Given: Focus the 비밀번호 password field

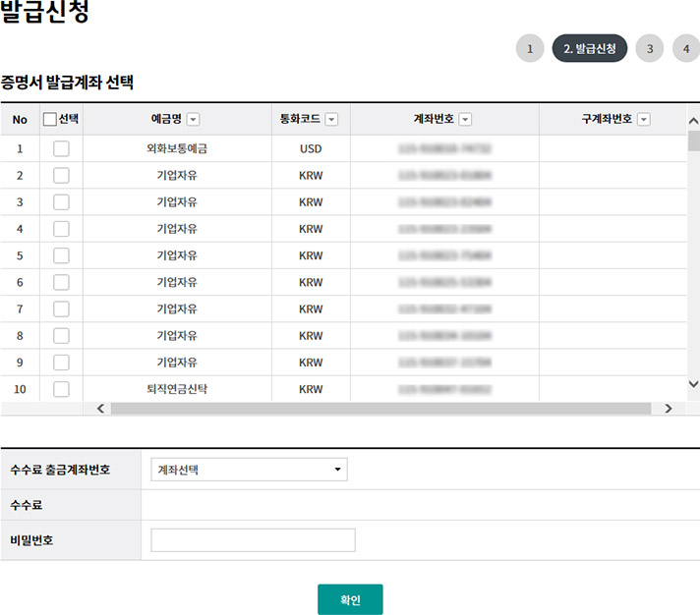Looking at the screenshot, I should (253, 540).
